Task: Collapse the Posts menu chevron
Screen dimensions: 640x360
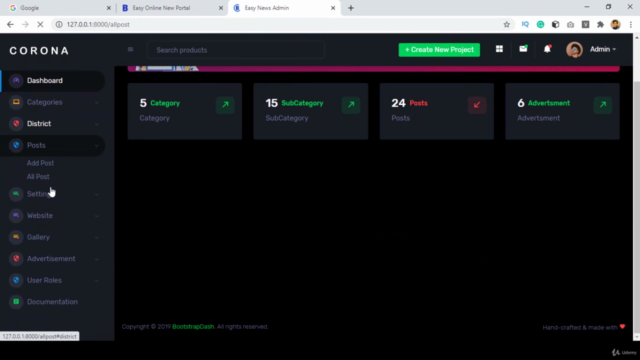Action: (x=97, y=146)
